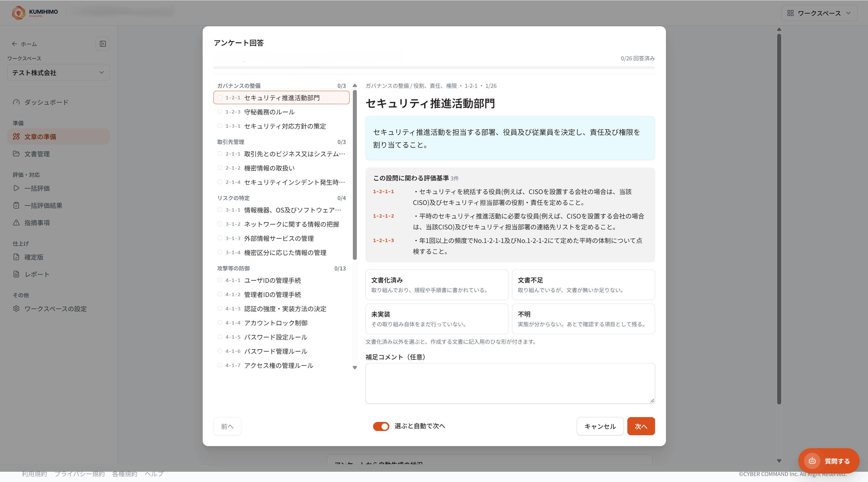Click 利用規約 footer link
Image resolution: width=868 pixels, height=482 pixels.
pos(34,474)
